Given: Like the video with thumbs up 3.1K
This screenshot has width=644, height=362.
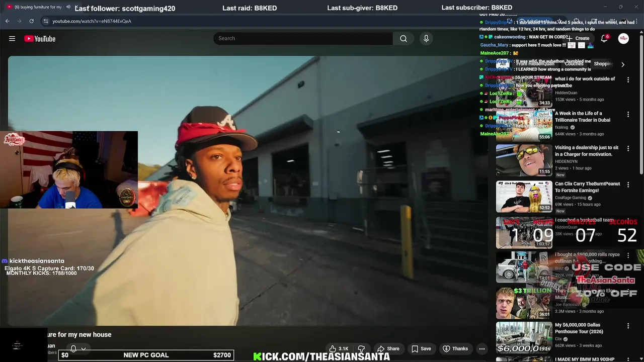Looking at the screenshot, I should (x=339, y=348).
